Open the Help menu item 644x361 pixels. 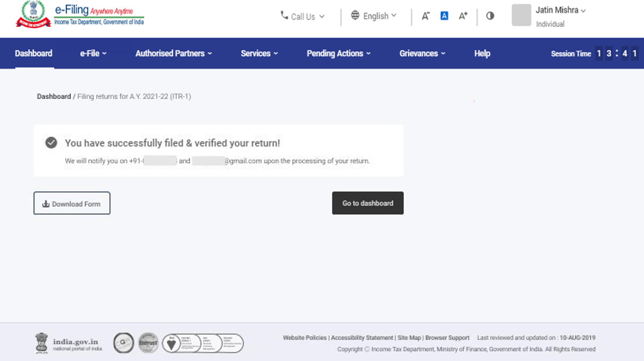click(x=482, y=53)
